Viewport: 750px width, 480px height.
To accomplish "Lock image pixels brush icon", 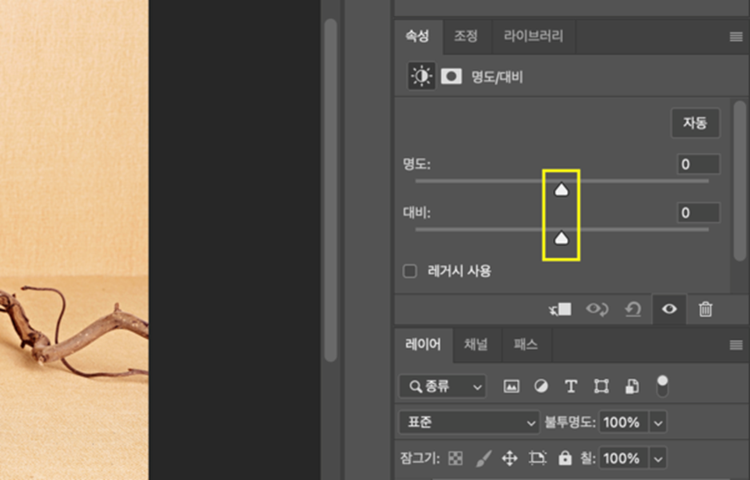I will click(x=484, y=458).
